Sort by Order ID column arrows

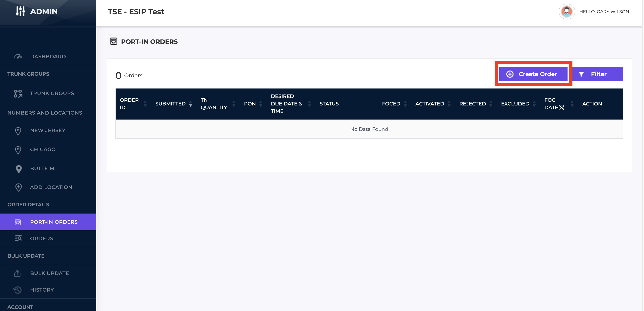pos(145,104)
